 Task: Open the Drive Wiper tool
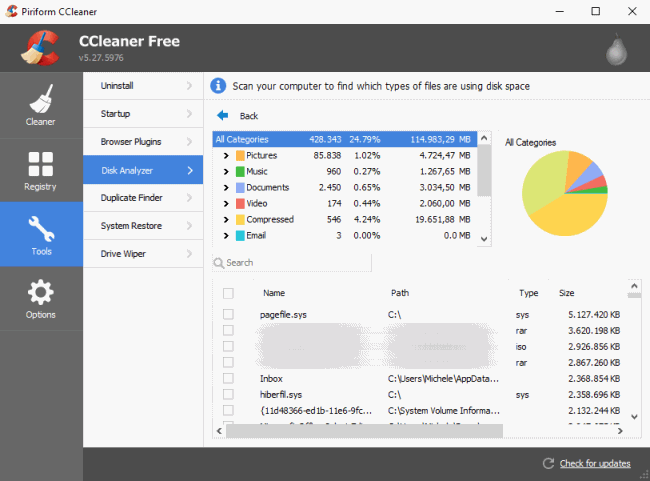(143, 254)
